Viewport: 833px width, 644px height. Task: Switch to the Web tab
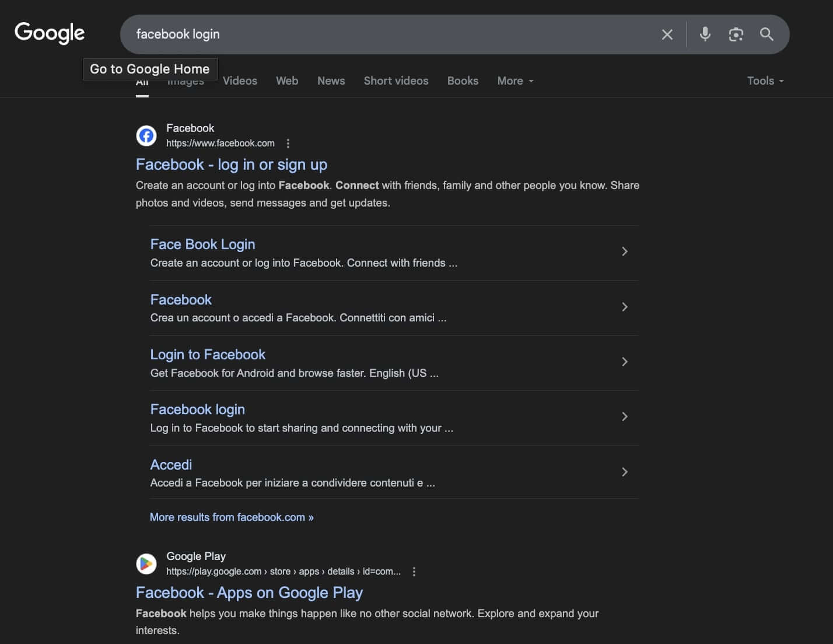pos(287,81)
